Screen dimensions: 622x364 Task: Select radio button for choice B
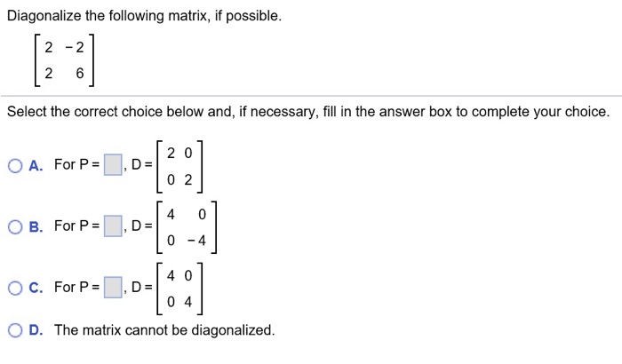click(x=15, y=227)
